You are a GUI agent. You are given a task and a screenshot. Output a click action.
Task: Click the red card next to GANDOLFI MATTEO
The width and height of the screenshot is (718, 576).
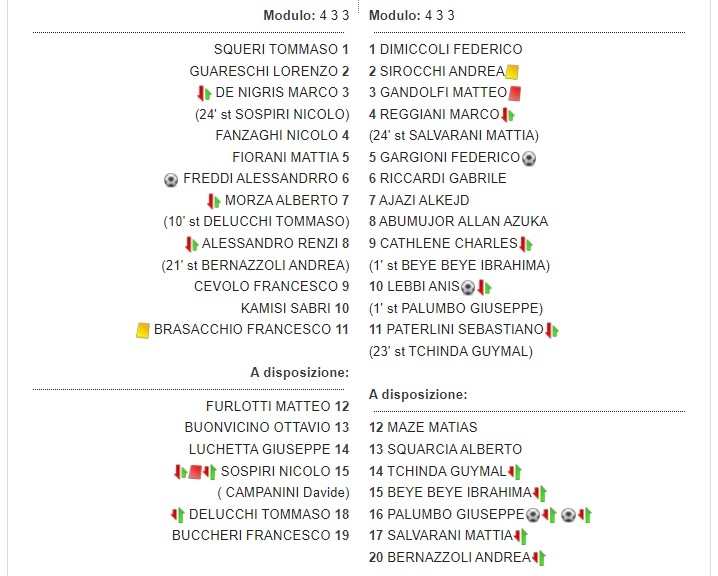tap(516, 93)
